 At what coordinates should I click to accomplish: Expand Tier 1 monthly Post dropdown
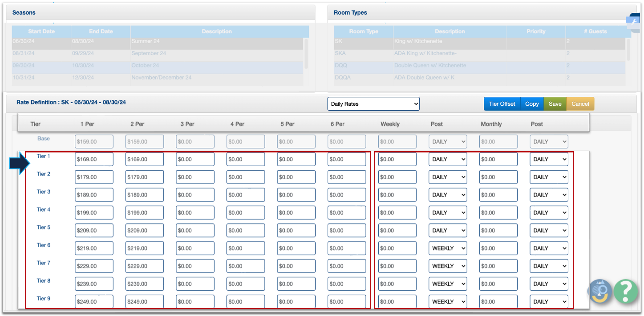pyautogui.click(x=549, y=160)
